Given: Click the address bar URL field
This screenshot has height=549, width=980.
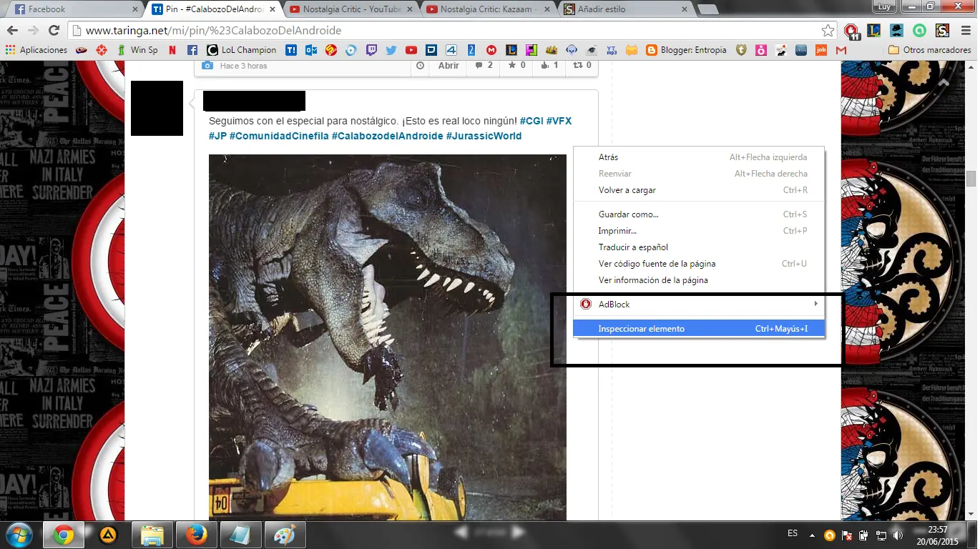Looking at the screenshot, I should (451, 31).
